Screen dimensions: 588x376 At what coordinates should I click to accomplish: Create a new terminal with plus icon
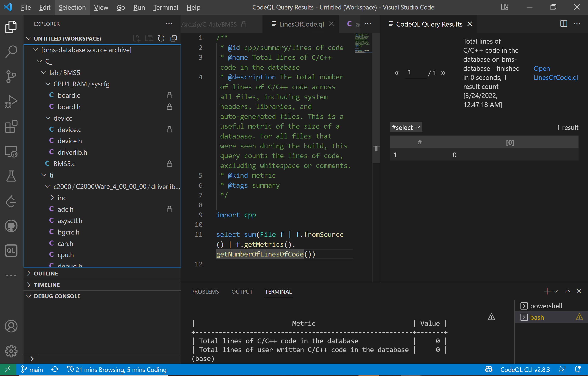547,291
